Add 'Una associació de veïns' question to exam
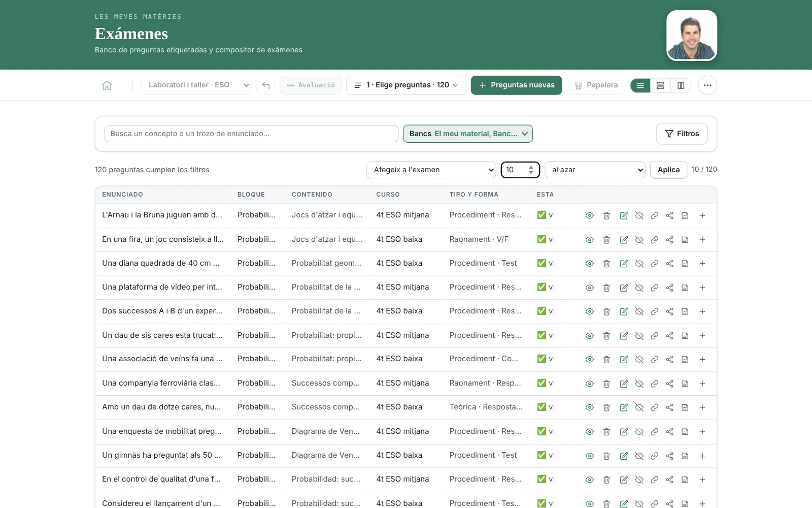This screenshot has height=508, width=812. pyautogui.click(x=702, y=359)
